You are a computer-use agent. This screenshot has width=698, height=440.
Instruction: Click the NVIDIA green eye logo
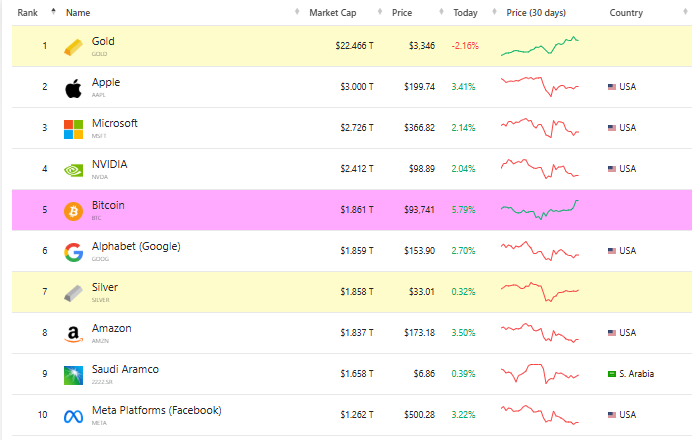(x=73, y=170)
